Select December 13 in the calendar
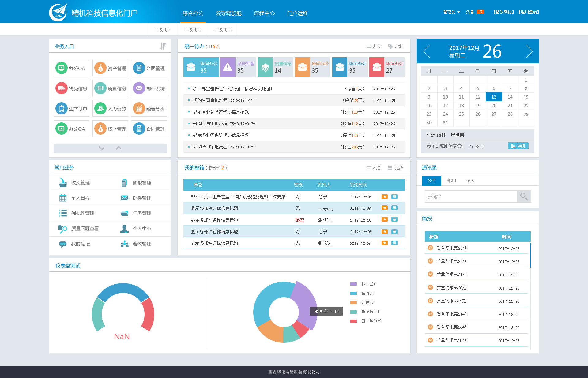 494,97
